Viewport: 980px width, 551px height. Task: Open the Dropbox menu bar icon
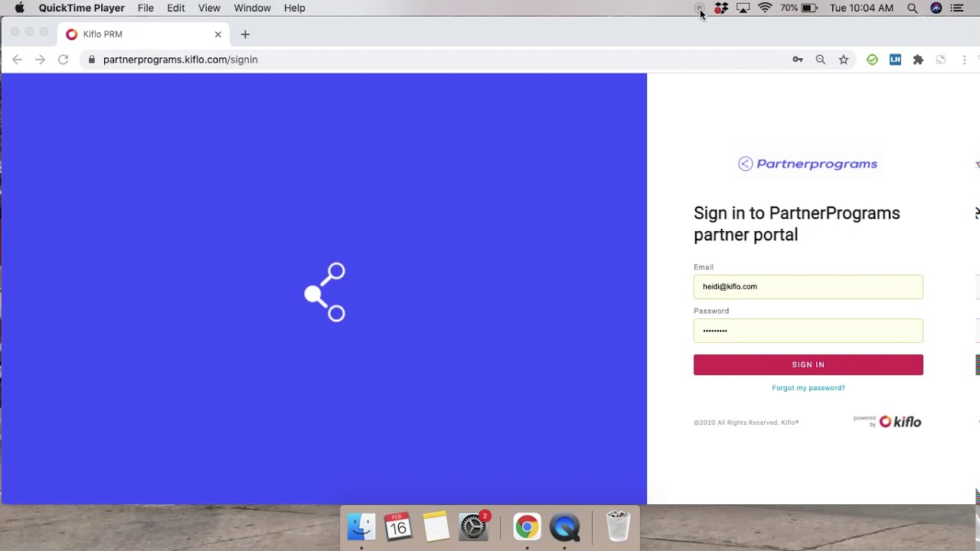tap(721, 8)
